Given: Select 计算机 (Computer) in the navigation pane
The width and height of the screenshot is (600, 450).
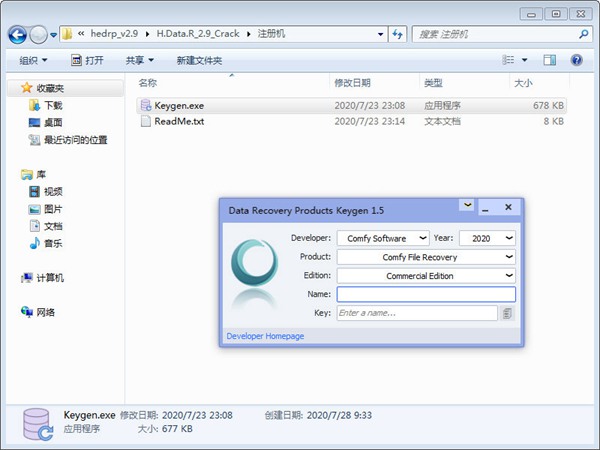Looking at the screenshot, I should point(50,278).
